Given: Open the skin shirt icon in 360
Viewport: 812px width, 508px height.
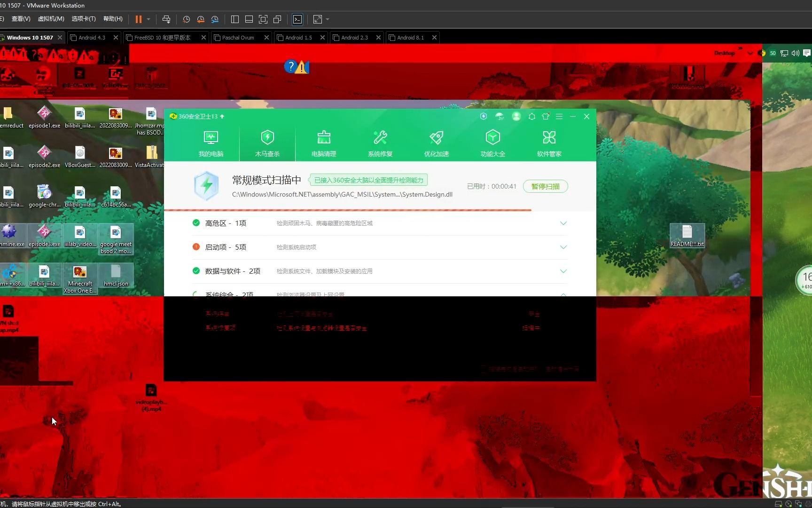Looking at the screenshot, I should tap(546, 116).
